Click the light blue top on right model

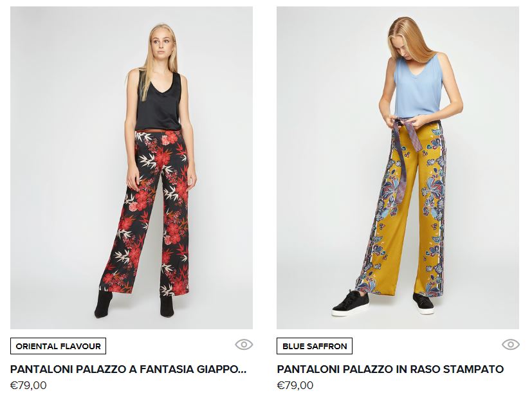(418, 88)
